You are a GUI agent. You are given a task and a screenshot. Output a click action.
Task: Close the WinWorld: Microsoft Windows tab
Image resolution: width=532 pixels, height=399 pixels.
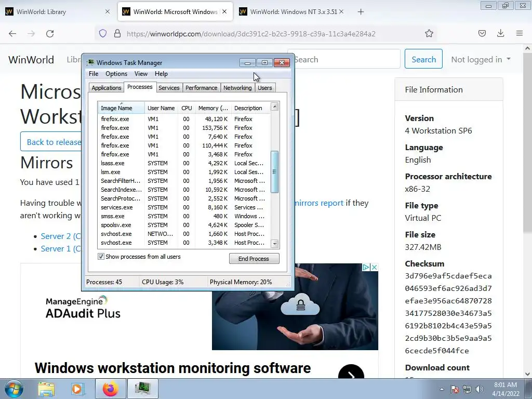[x=224, y=11]
